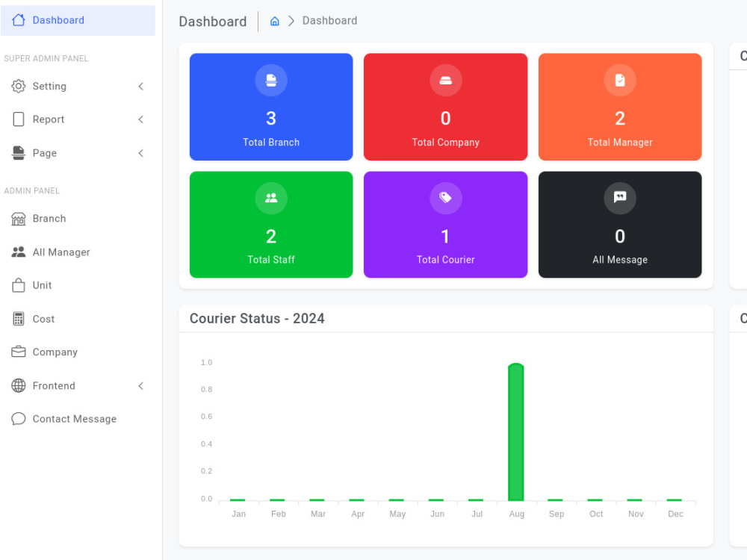Expand the Frontend submenu chevron
The width and height of the screenshot is (747, 560).
point(140,386)
